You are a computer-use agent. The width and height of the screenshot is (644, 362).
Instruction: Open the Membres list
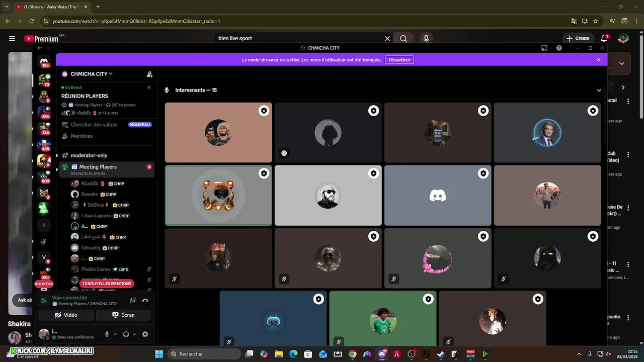[106, 136]
